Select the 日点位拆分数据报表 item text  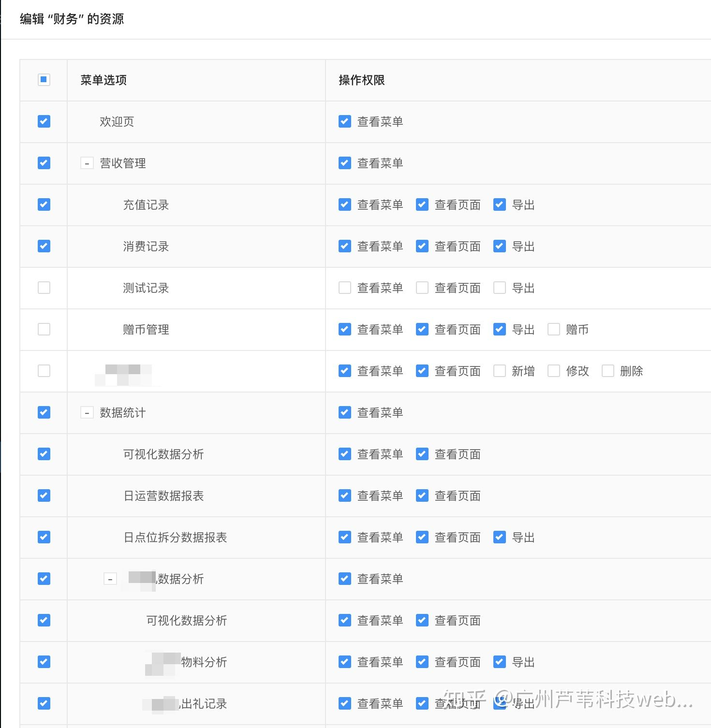pyautogui.click(x=175, y=538)
